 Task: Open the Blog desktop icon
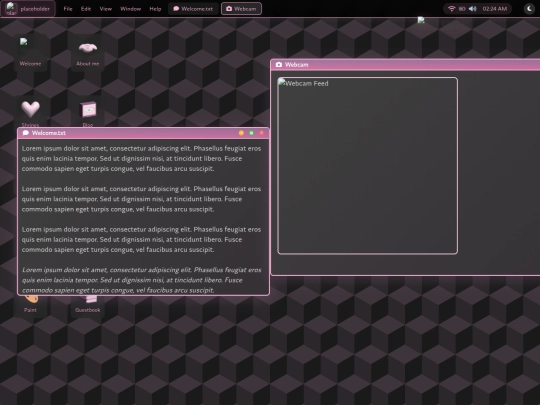[x=87, y=112]
